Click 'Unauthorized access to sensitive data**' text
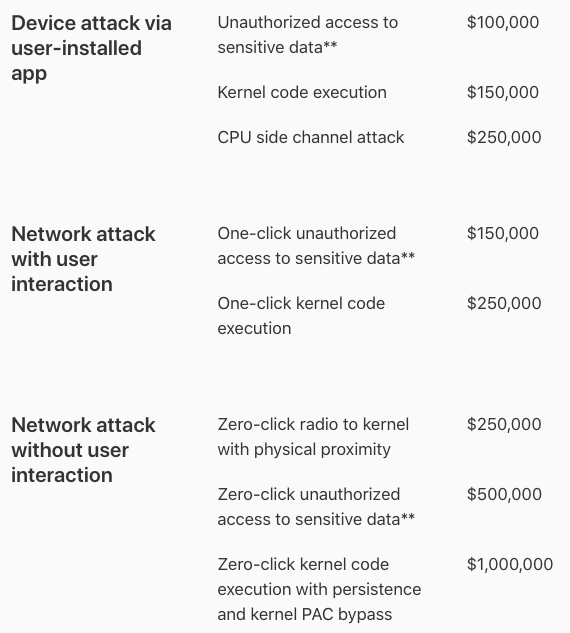The width and height of the screenshot is (570, 633). click(308, 35)
